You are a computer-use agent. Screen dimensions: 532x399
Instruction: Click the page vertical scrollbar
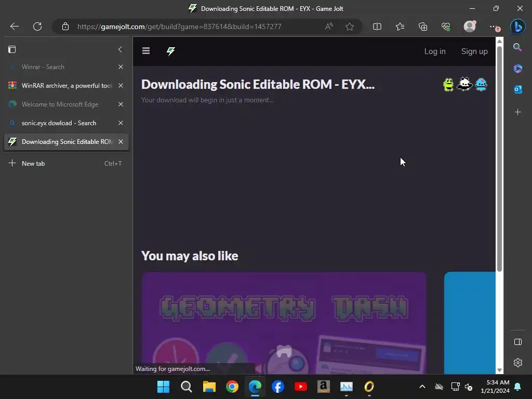(x=499, y=158)
